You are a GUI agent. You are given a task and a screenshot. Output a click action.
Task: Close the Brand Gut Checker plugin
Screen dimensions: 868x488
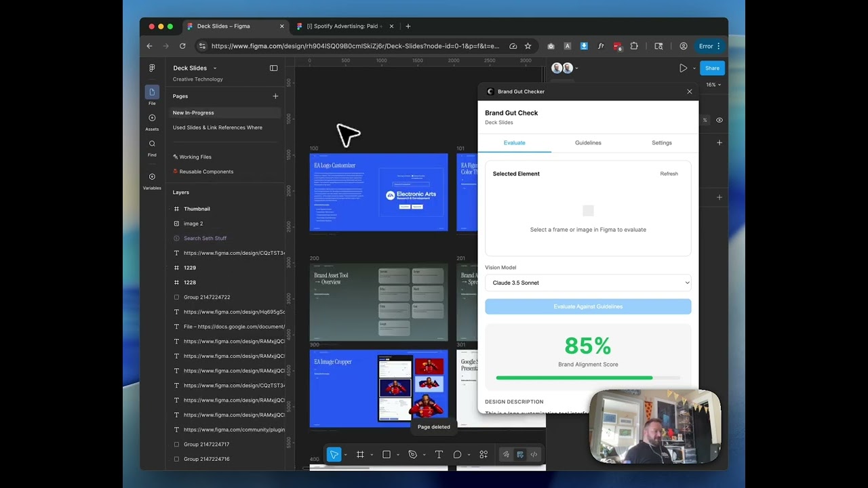[x=690, y=91]
